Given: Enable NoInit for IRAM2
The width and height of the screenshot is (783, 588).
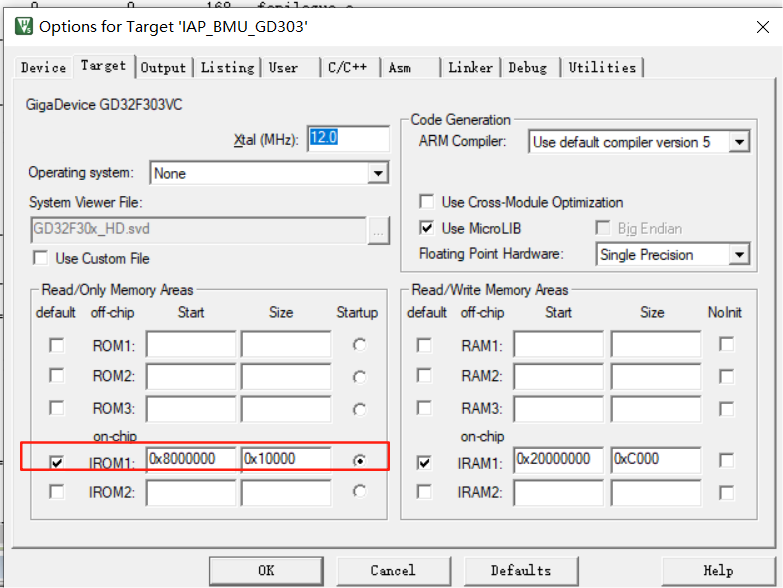Looking at the screenshot, I should click(x=727, y=493).
